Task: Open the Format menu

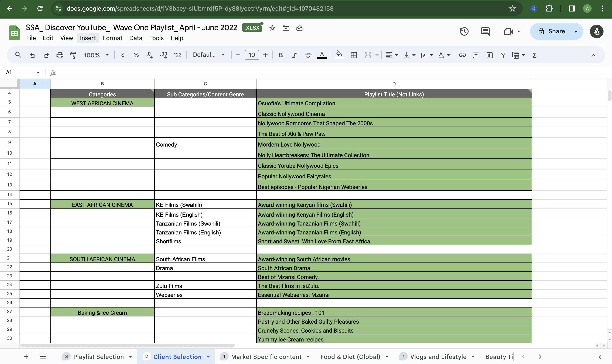Action: tap(112, 38)
